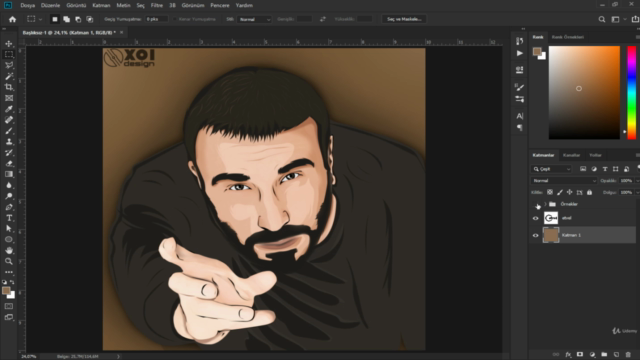Image resolution: width=640 pixels, height=360 pixels.
Task: Select the Crop tool
Action: point(9,87)
